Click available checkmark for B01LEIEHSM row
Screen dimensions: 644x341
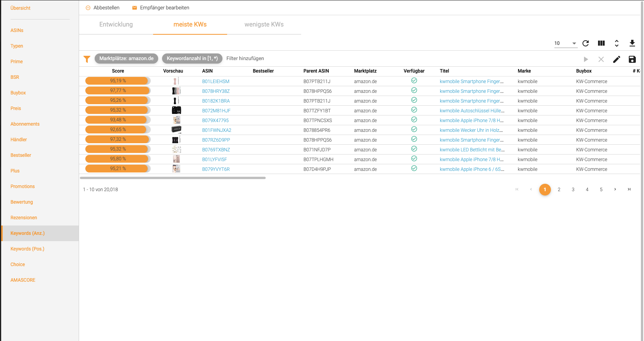[x=414, y=80]
